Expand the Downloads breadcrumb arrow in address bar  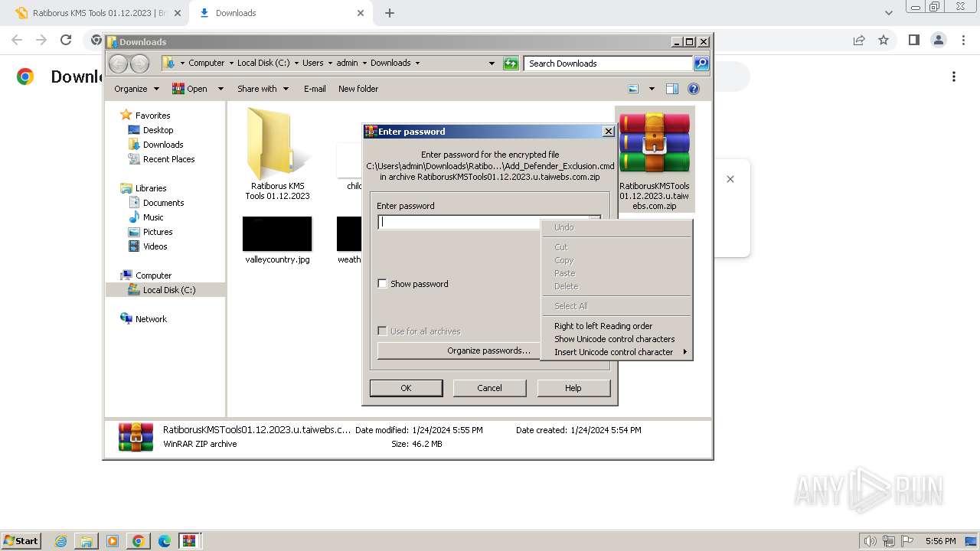(417, 63)
